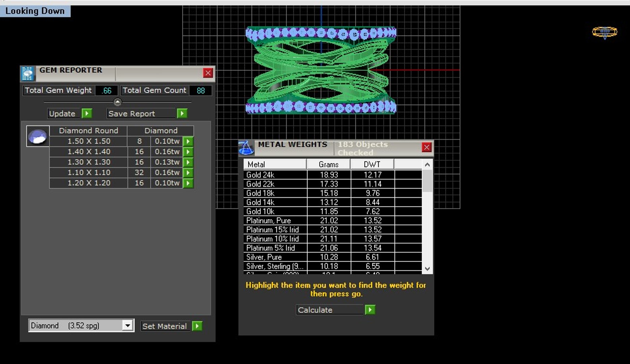Viewport: 630px width, 364px height.
Task: Select the Silver, Pure row
Action: click(x=332, y=257)
